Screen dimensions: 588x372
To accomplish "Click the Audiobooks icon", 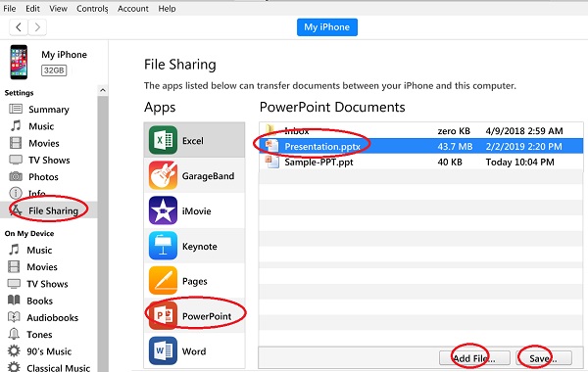I will [14, 317].
